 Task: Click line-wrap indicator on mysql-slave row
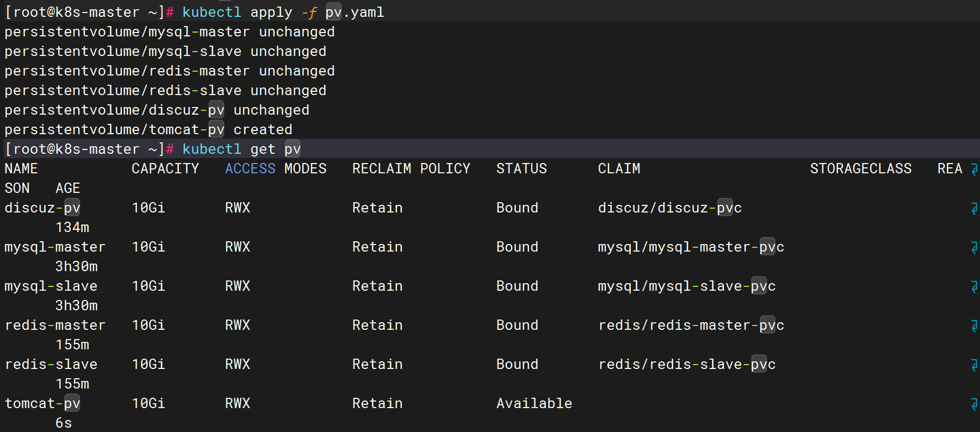click(x=974, y=287)
